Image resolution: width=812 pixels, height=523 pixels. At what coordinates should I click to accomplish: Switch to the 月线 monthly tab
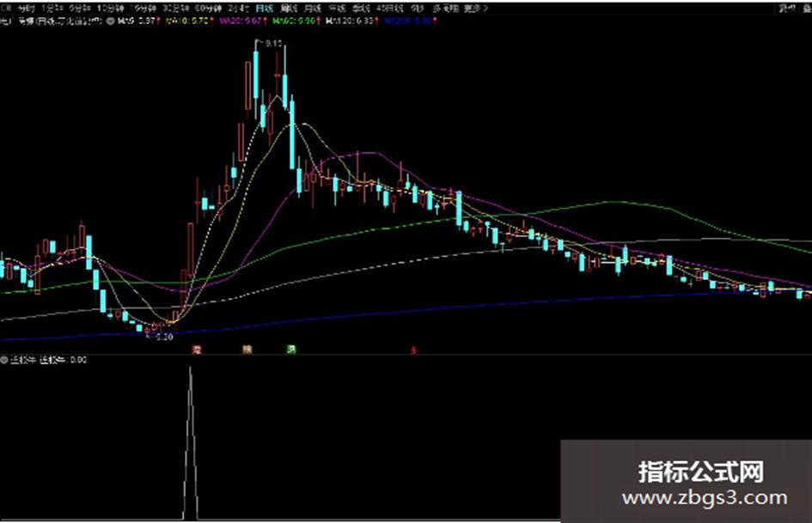[x=312, y=9]
